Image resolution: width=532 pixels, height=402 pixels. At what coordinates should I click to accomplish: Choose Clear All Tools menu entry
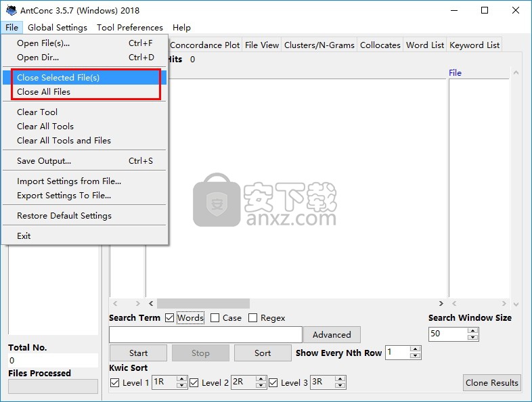(85, 126)
